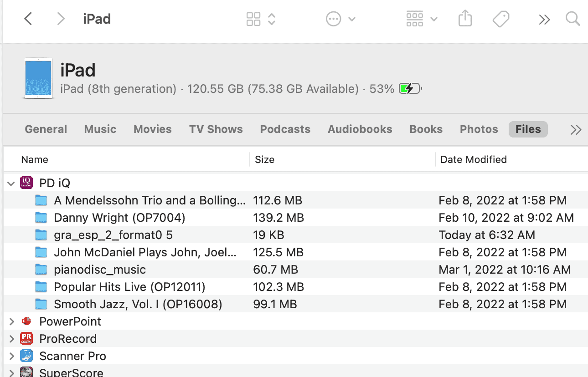
Task: Open the group-by dropdown in toolbar
Action: (x=422, y=19)
